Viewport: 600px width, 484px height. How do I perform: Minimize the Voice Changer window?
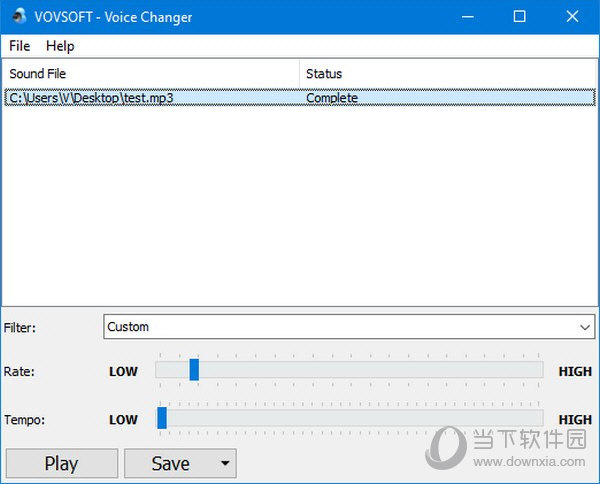pyautogui.click(x=468, y=16)
